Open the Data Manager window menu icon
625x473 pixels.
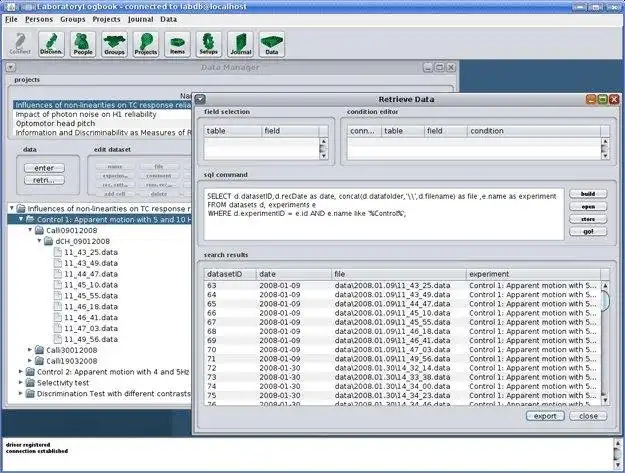click(11, 67)
